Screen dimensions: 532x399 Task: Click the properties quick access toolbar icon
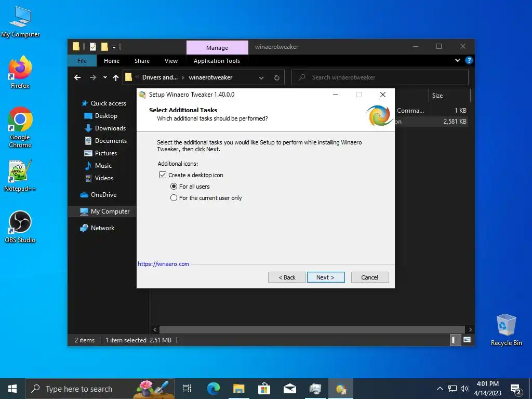[93, 46]
